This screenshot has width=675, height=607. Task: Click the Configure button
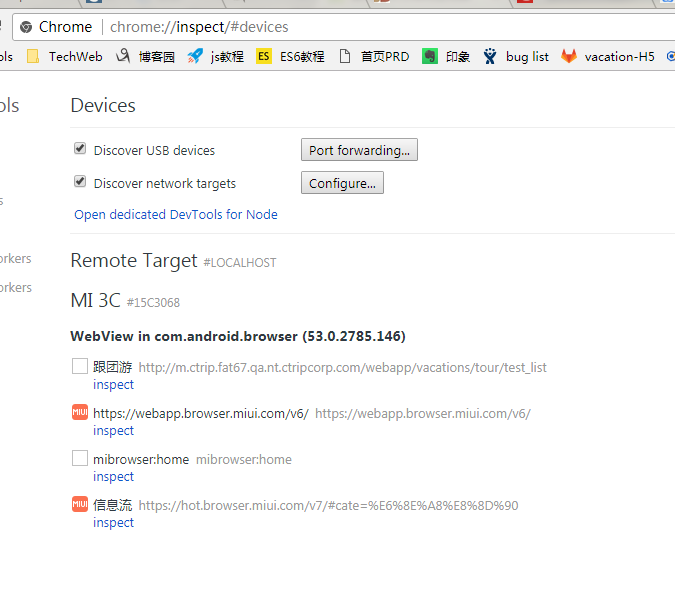pyautogui.click(x=342, y=183)
